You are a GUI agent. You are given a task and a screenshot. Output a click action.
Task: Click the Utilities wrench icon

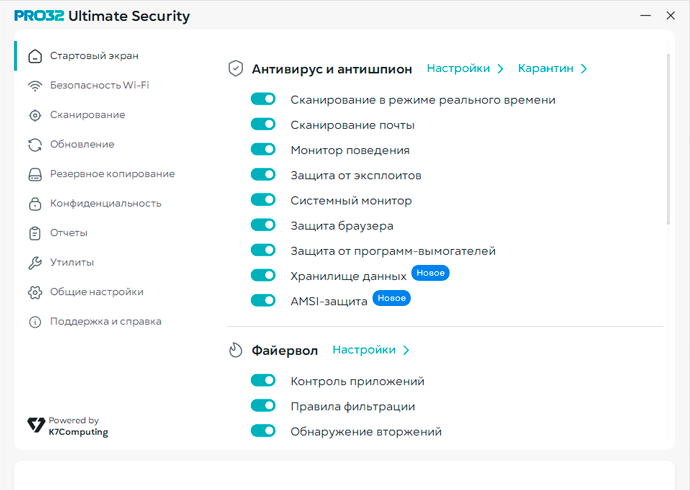[x=35, y=263]
